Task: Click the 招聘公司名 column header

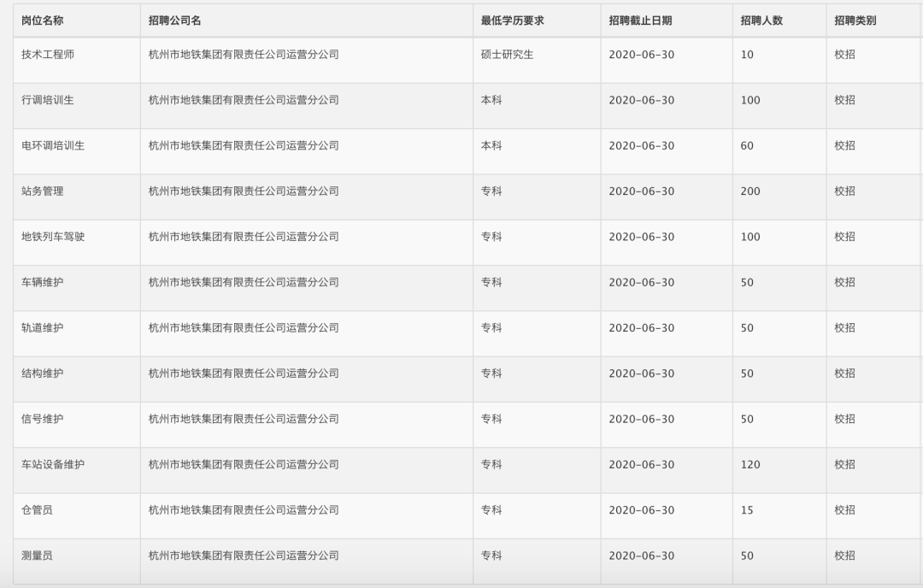Action: (x=175, y=21)
